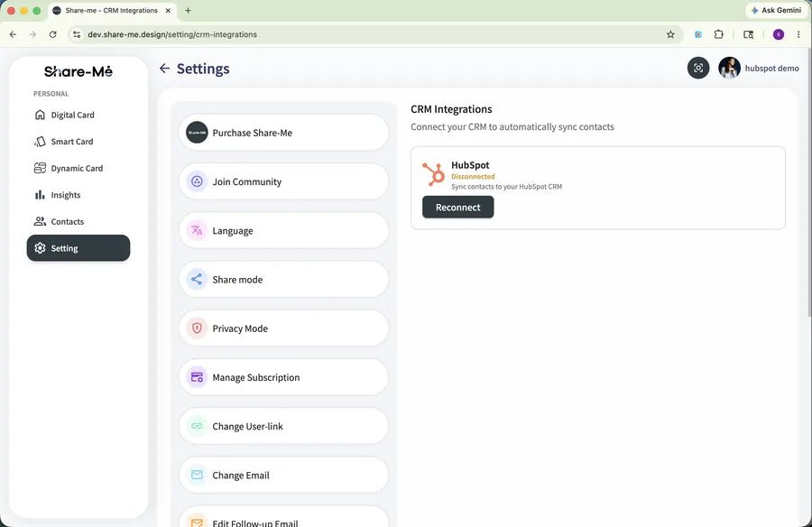Click the HubSpot Reconnect button

point(457,208)
